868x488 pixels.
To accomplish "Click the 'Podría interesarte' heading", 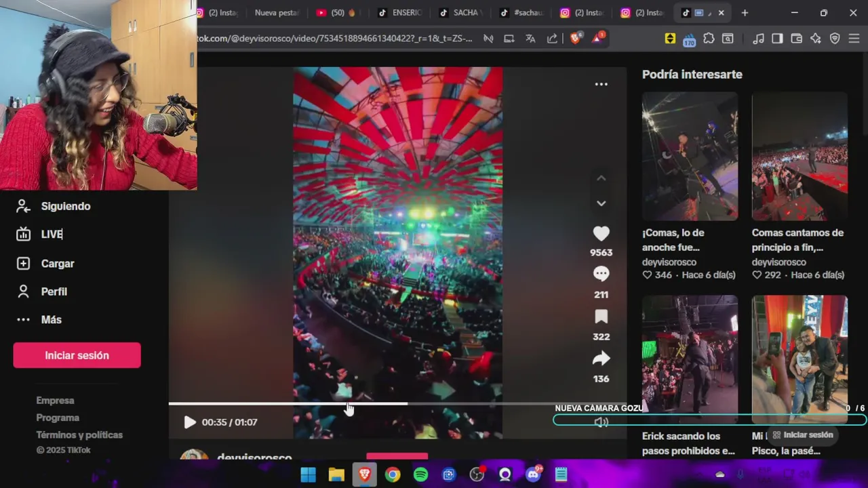I will point(692,75).
